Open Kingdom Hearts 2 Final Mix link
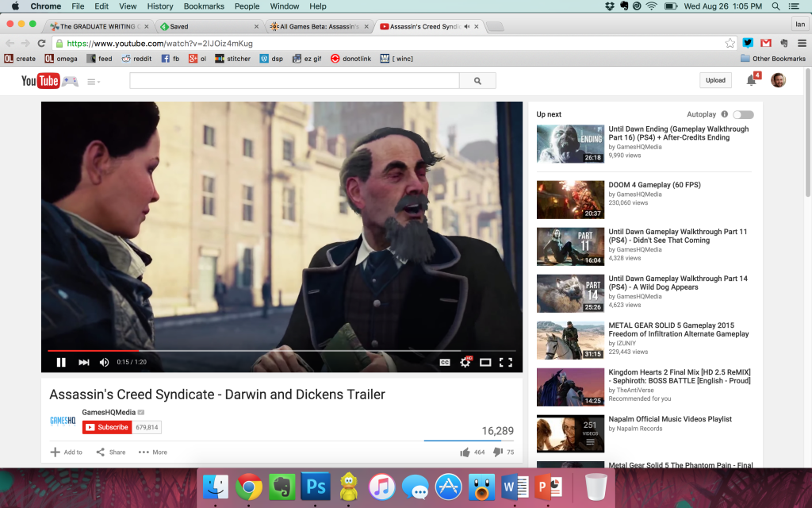This screenshot has width=812, height=508. click(680, 376)
